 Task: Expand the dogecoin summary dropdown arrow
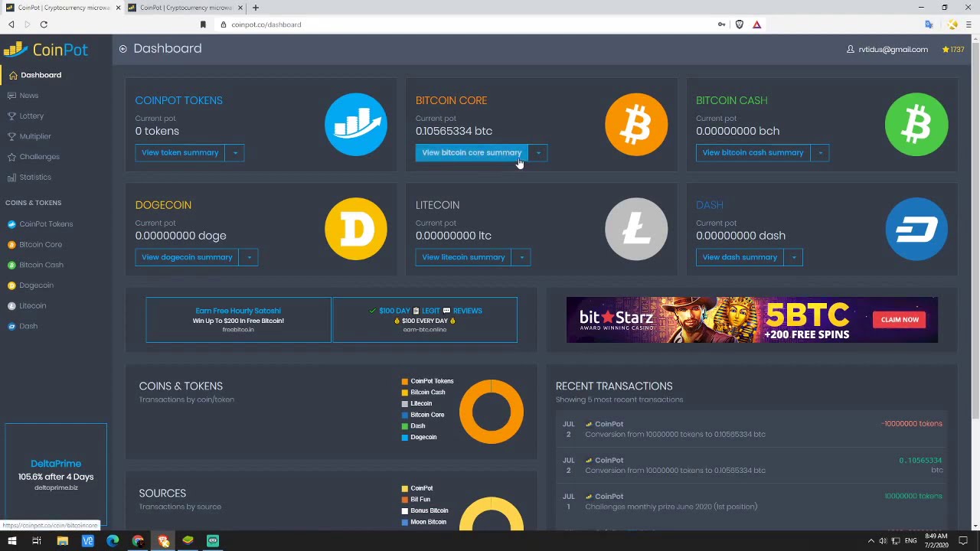[x=249, y=257]
